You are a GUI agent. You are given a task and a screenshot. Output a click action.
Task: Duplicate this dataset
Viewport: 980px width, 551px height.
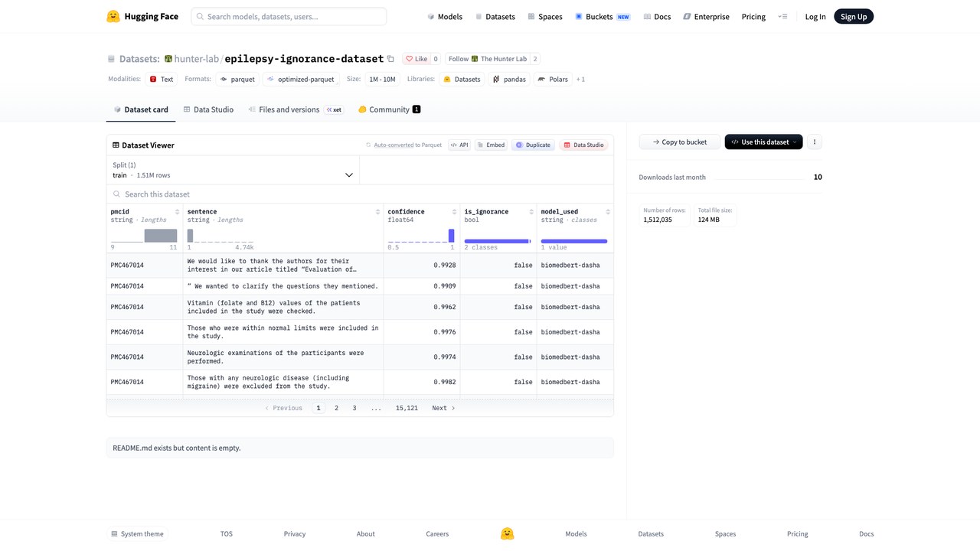[533, 145]
